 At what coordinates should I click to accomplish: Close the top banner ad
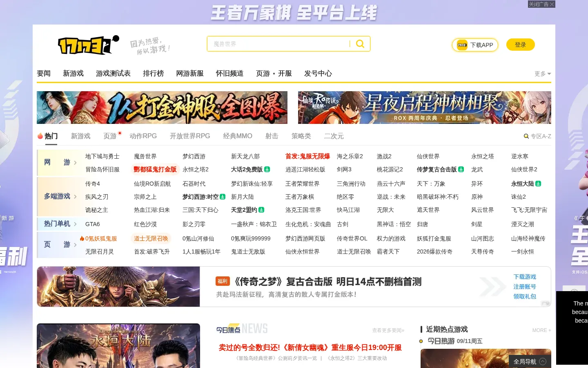point(541,4)
